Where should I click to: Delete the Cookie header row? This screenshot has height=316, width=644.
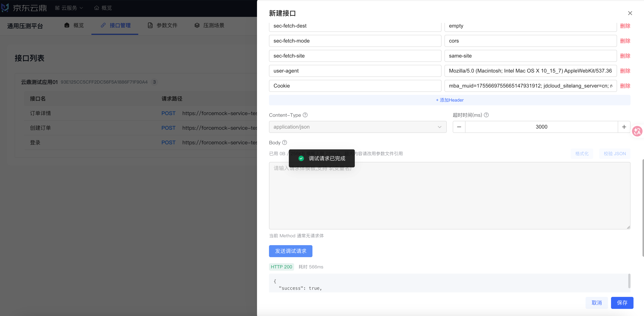click(x=625, y=86)
